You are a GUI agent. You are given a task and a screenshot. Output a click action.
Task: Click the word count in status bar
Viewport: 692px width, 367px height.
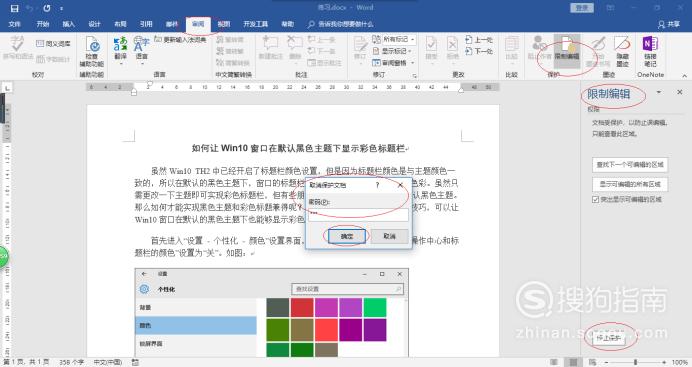point(71,362)
